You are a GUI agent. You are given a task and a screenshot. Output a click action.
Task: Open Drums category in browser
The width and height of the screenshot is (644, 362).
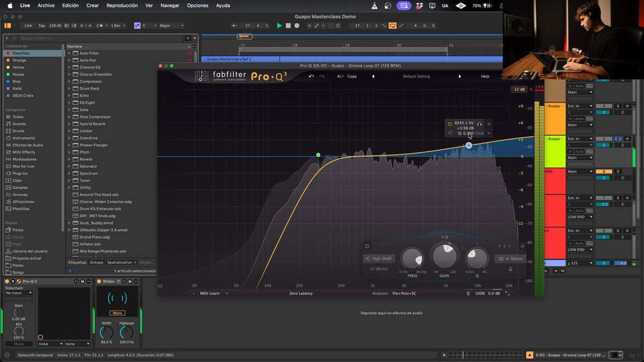(19, 131)
